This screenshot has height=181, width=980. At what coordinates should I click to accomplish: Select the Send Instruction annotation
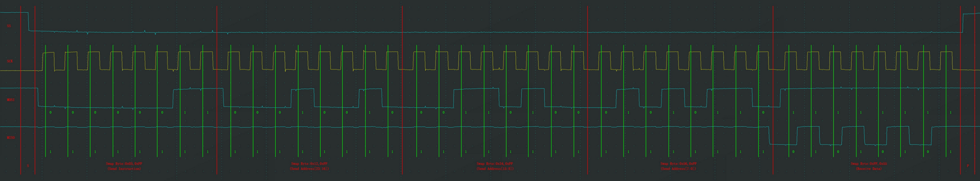[x=124, y=169]
